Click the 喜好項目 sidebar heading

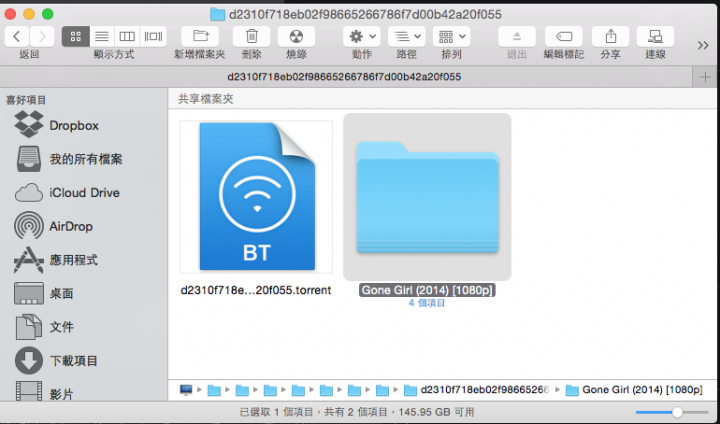pyautogui.click(x=26, y=100)
